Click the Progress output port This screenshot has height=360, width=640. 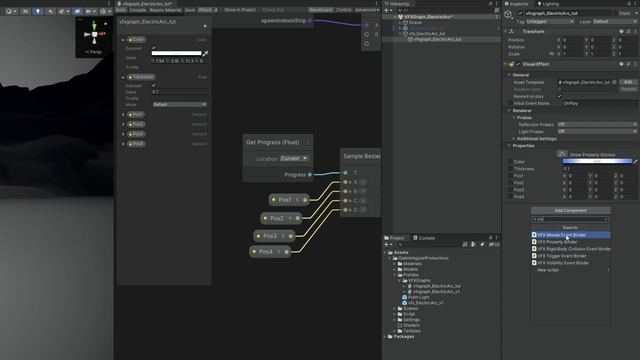click(x=310, y=175)
